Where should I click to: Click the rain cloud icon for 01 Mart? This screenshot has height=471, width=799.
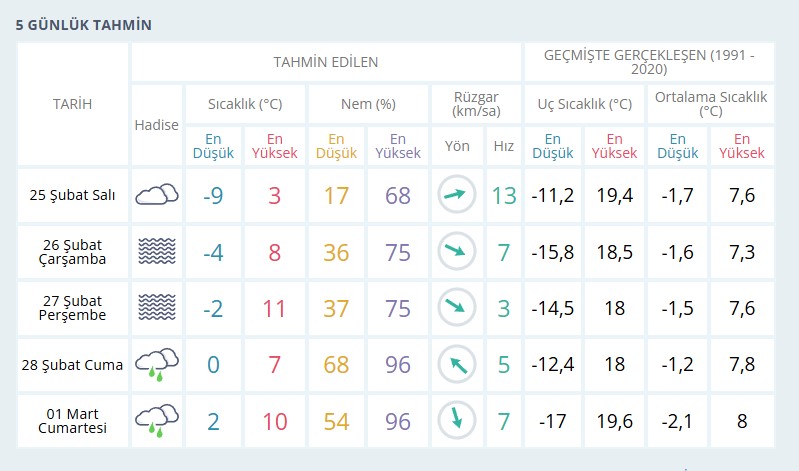[x=157, y=421]
